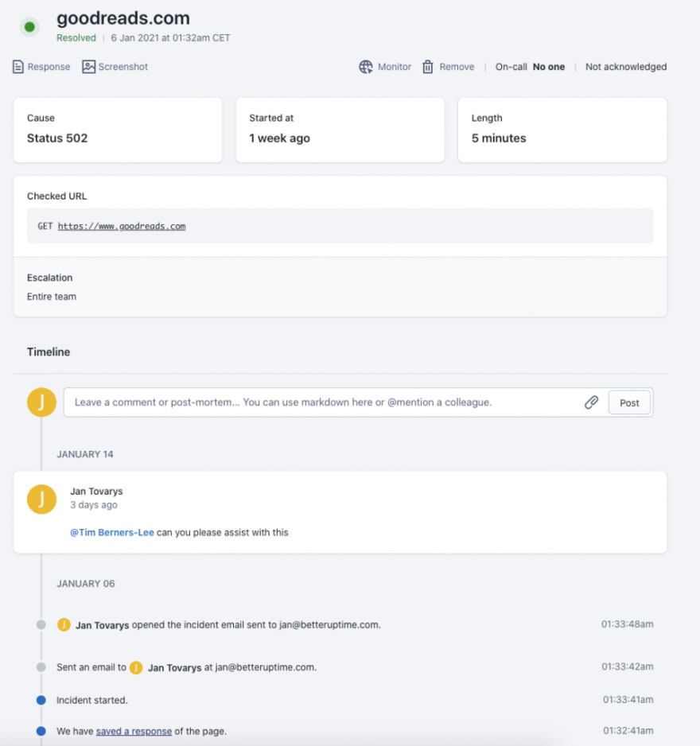Click the Monitor globe icon

tap(365, 67)
